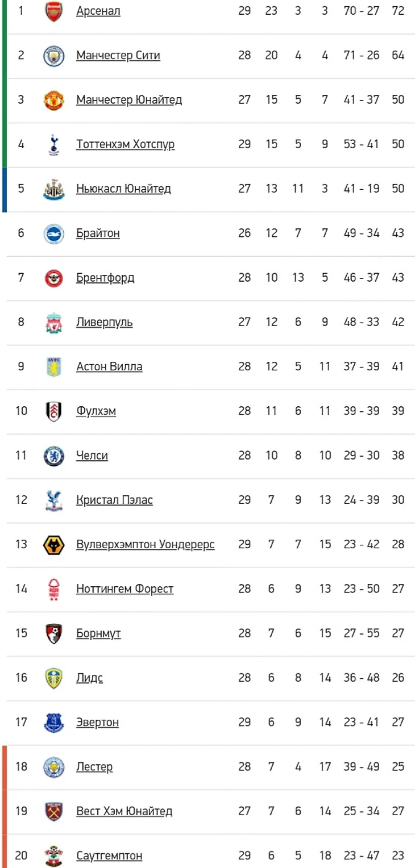Click the Manchester United crest icon
The width and height of the screenshot is (415, 868).
point(54,100)
